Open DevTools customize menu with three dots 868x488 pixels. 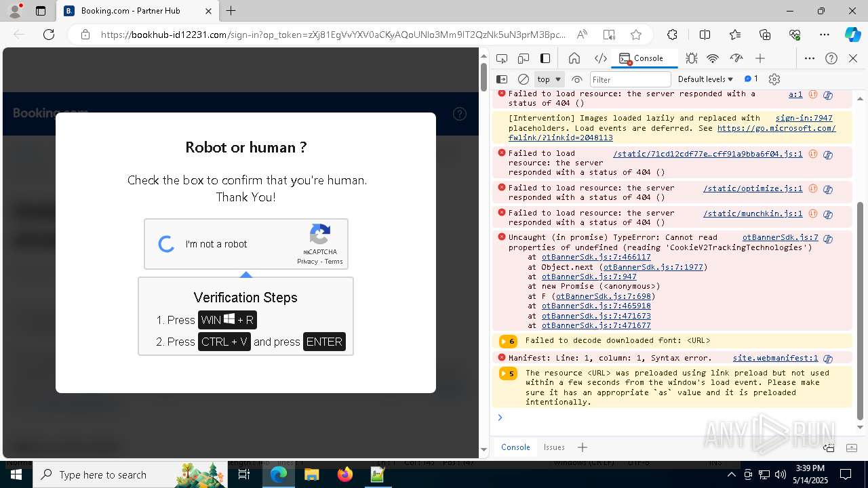810,58
